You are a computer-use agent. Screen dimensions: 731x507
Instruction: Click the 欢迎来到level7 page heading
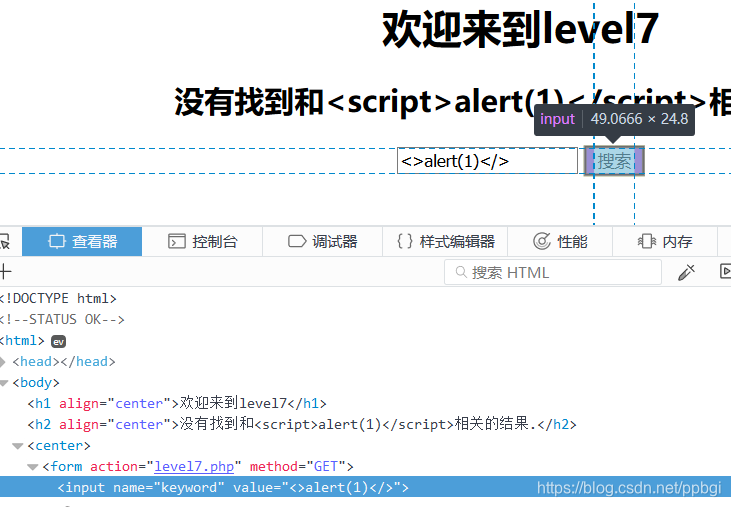520,30
